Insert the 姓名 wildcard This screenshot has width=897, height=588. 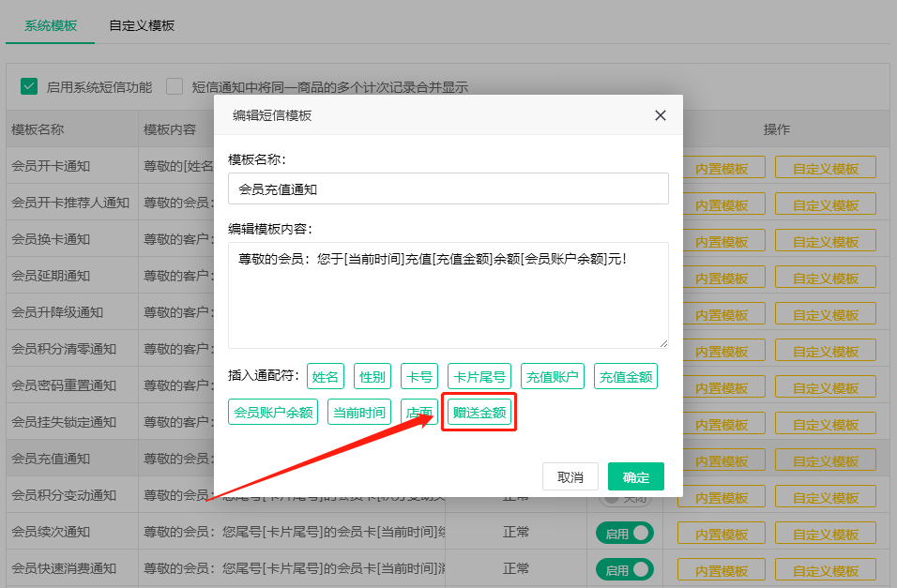coord(326,377)
